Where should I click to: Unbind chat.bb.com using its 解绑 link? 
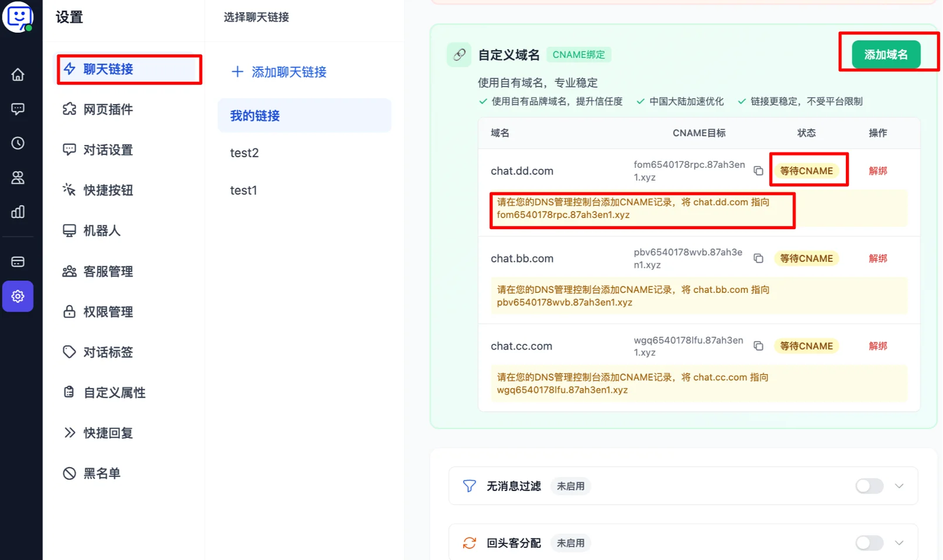tap(877, 258)
